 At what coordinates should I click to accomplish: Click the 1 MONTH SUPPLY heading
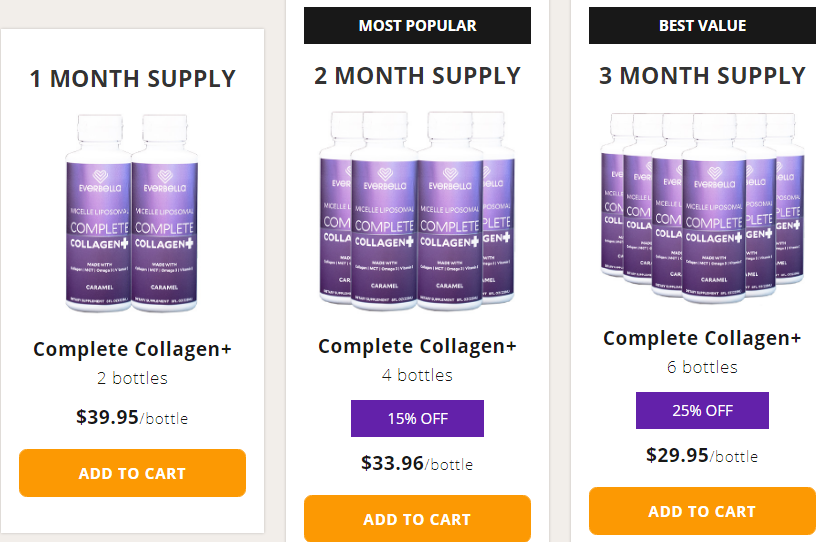tap(132, 78)
